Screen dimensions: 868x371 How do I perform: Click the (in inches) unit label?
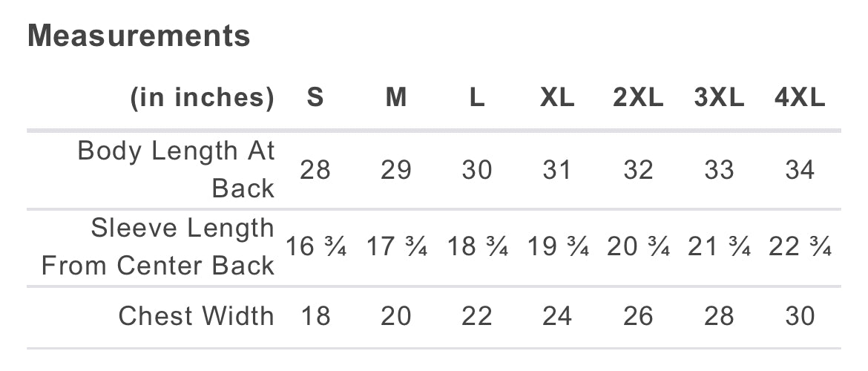(x=202, y=98)
